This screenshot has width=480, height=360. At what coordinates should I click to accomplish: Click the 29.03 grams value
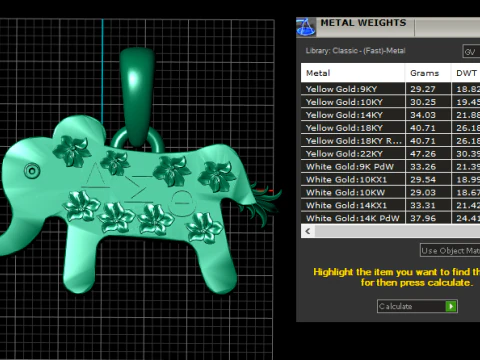pyautogui.click(x=423, y=193)
